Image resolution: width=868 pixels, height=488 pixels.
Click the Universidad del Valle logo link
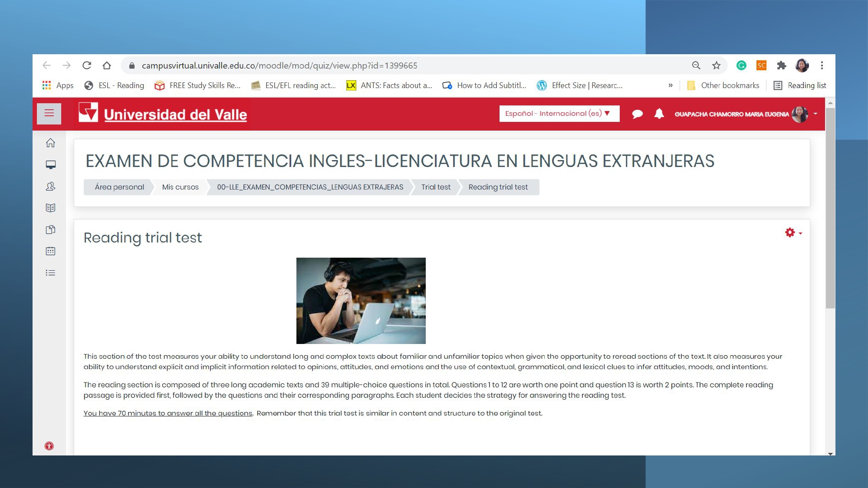click(x=163, y=114)
